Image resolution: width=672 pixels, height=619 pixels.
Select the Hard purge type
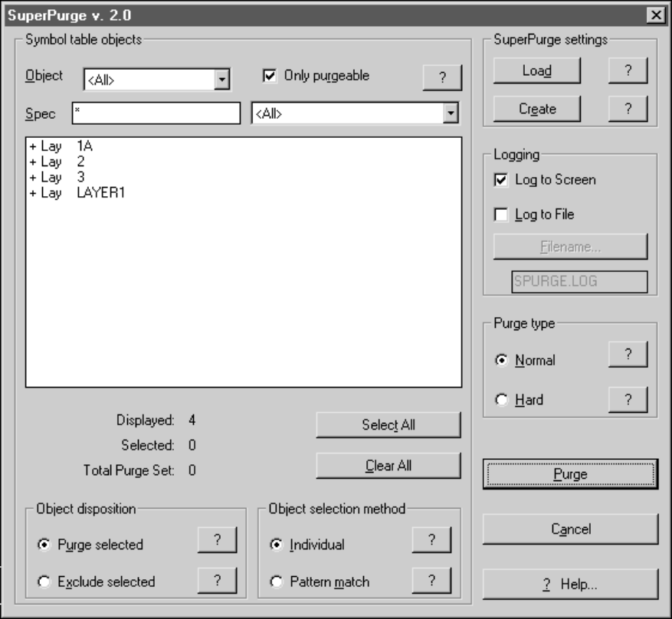click(501, 400)
